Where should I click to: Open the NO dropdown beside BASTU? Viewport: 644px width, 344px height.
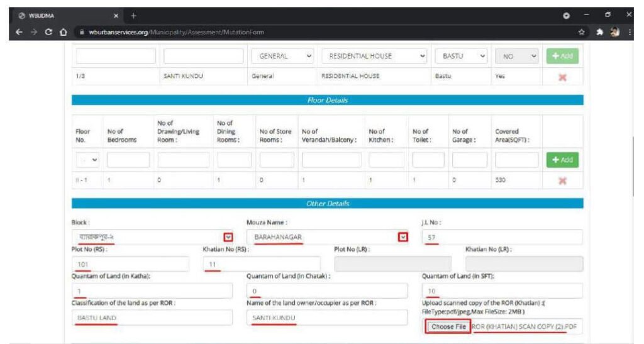coord(517,56)
